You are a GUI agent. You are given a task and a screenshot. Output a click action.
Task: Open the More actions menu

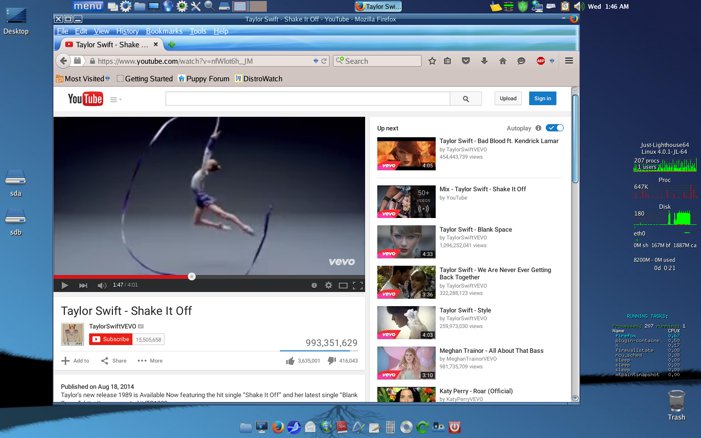(x=150, y=361)
